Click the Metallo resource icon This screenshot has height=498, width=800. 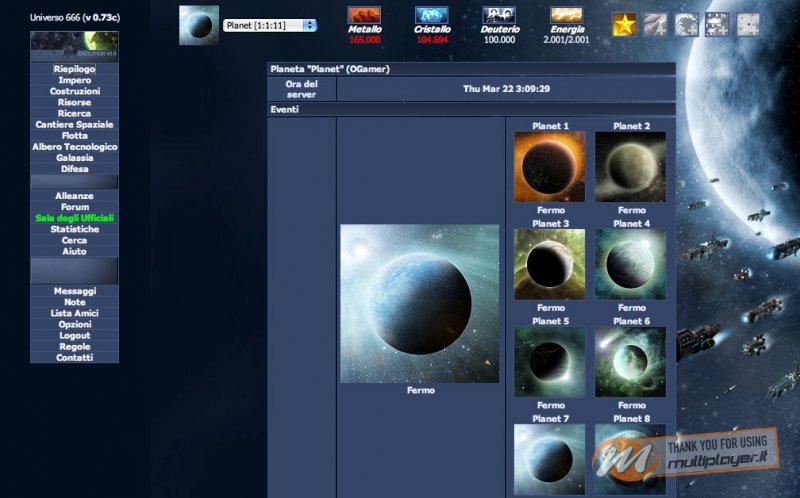364,15
